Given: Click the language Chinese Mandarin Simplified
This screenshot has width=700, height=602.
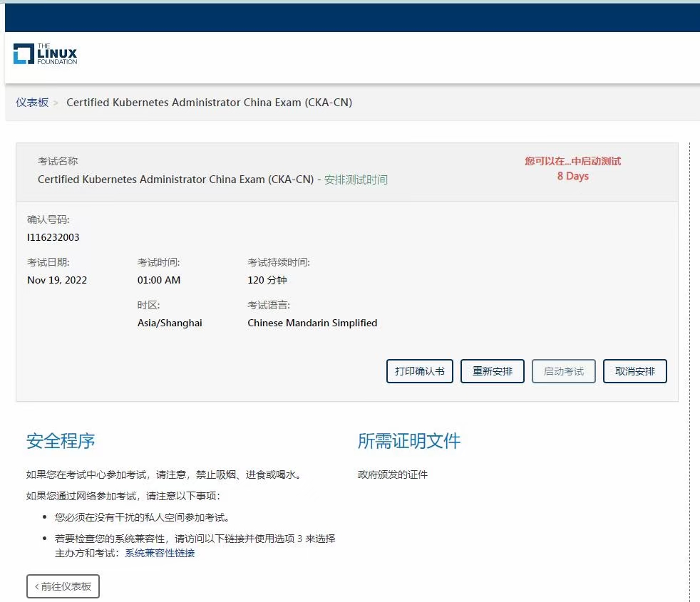Looking at the screenshot, I should [312, 323].
